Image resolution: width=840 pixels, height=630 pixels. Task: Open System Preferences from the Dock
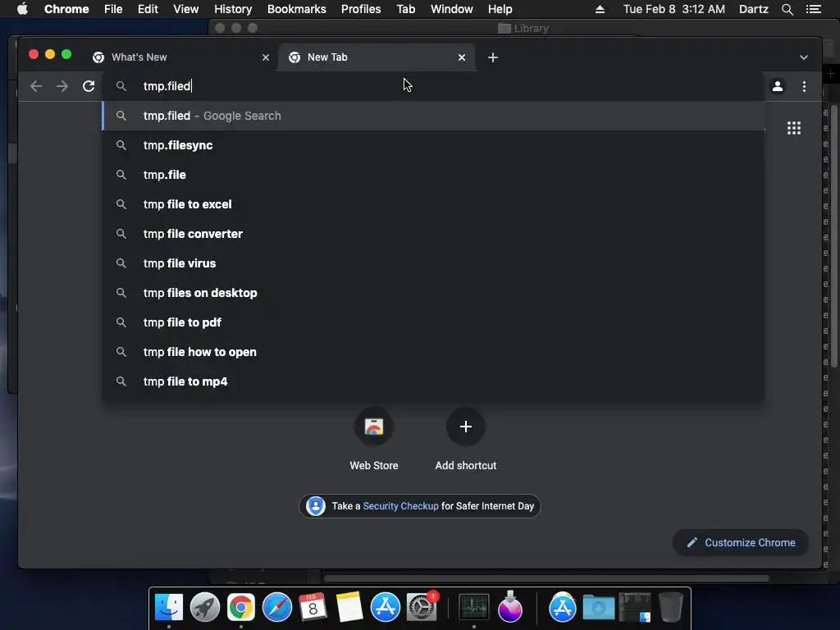422,608
